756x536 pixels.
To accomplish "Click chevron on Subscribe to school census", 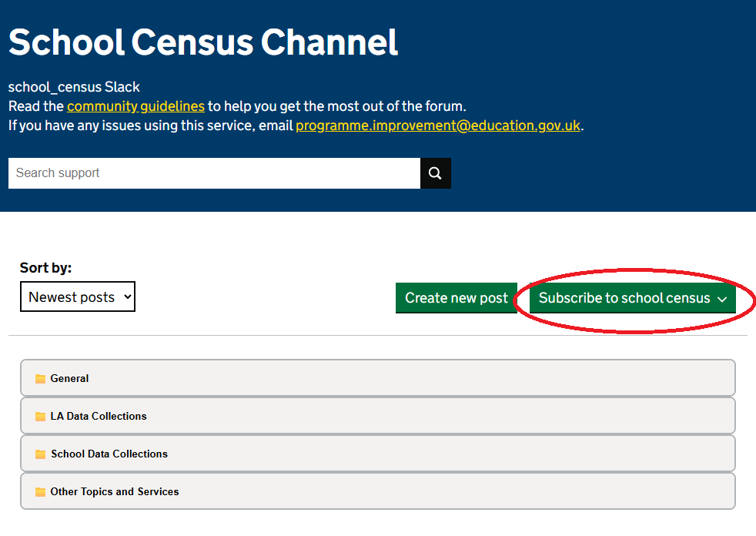I will [722, 299].
